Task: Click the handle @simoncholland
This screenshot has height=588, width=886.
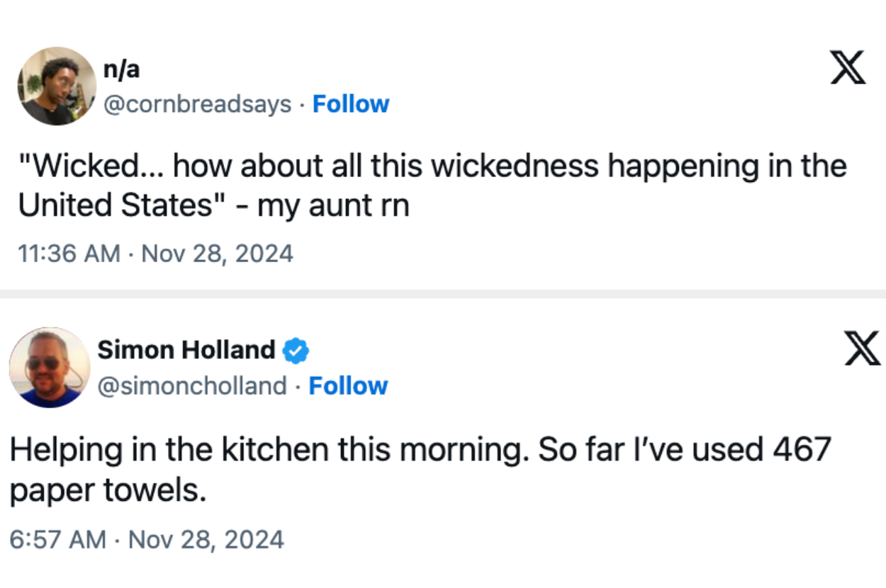Action: [191, 386]
